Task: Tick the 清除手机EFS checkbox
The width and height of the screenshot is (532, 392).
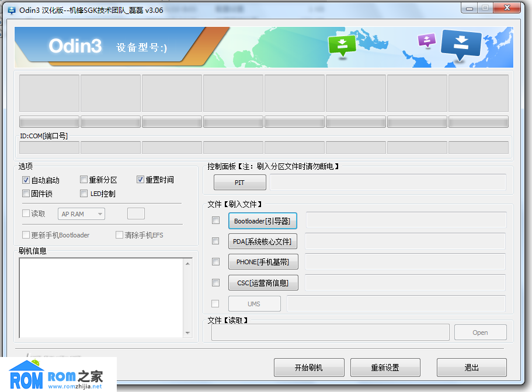Action: click(x=120, y=235)
